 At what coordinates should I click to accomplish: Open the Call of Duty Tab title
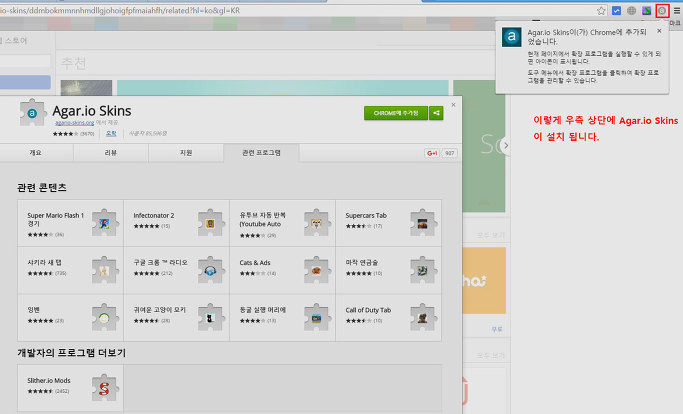pyautogui.click(x=368, y=310)
